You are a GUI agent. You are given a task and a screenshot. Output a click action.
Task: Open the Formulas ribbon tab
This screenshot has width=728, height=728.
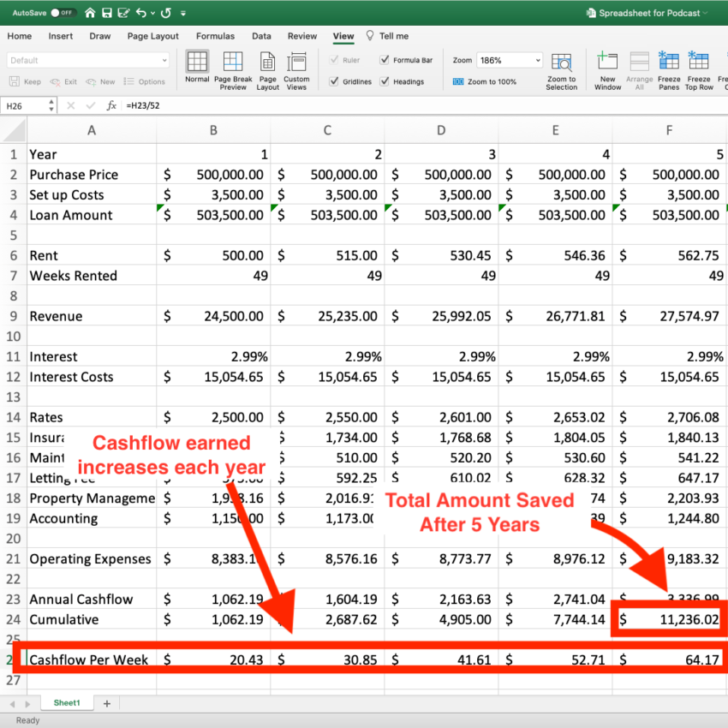click(215, 36)
